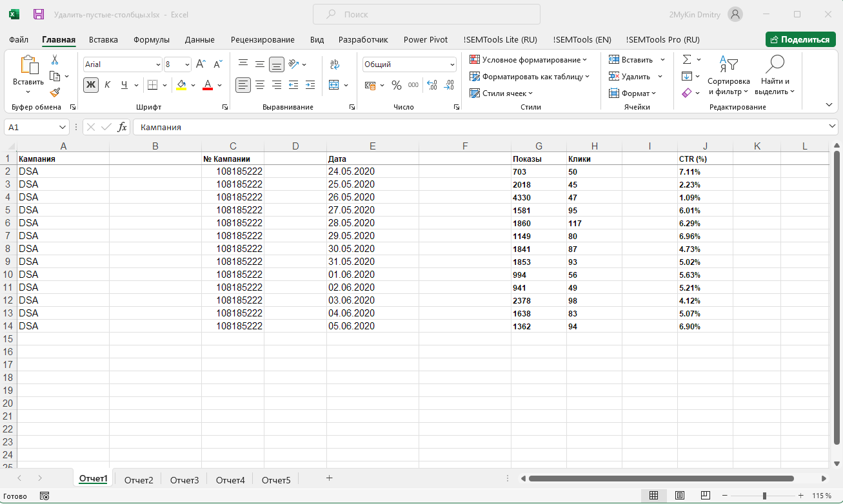This screenshot has width=843, height=504.
Task: Open the Power Pivot tab
Action: click(x=426, y=40)
